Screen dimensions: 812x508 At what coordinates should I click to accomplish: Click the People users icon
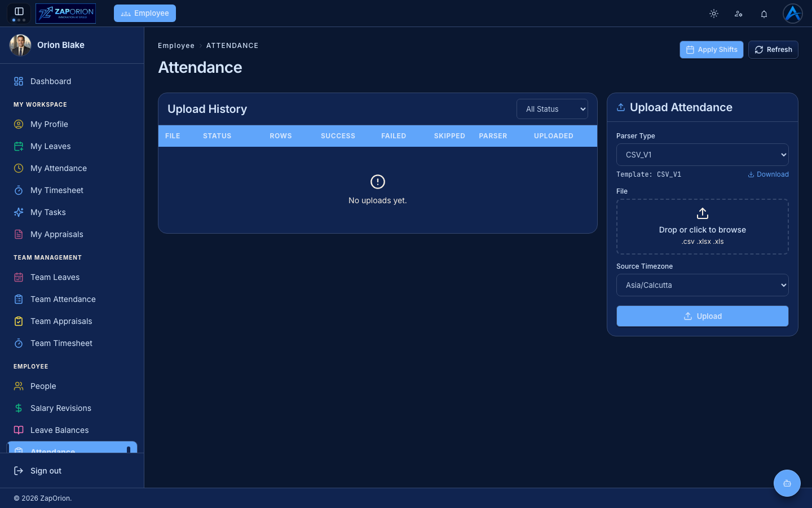[19, 386]
